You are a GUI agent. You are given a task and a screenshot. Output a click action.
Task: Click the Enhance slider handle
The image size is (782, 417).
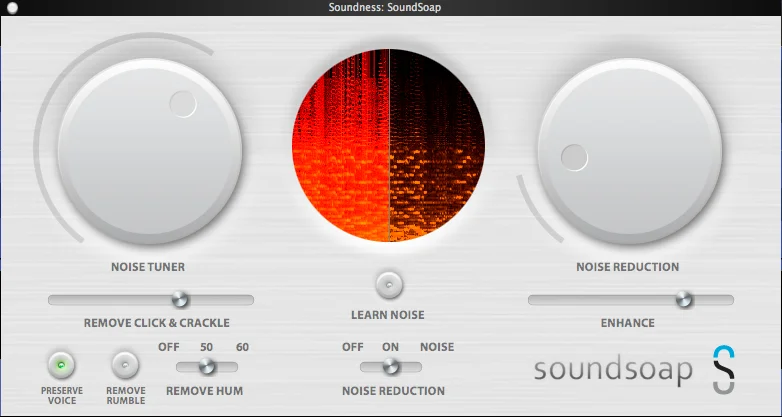(x=684, y=299)
